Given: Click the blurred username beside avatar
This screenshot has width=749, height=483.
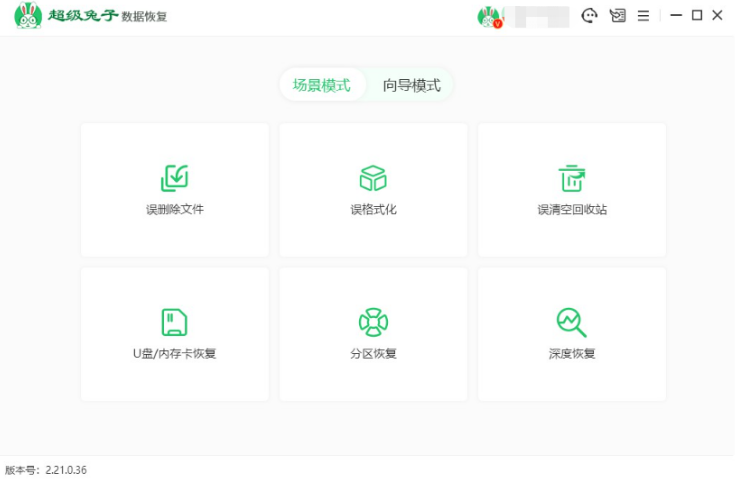Looking at the screenshot, I should point(538,17).
